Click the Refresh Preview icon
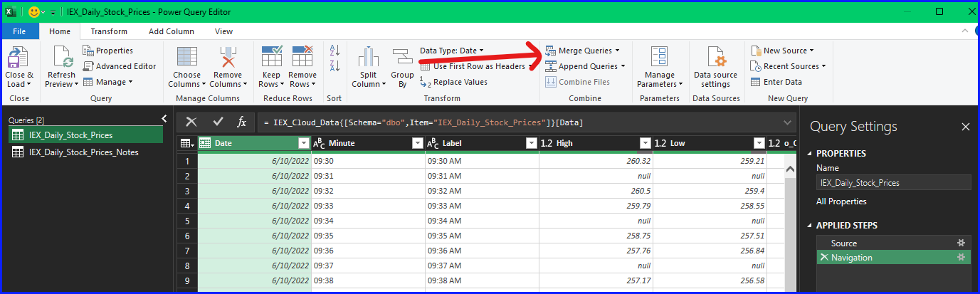Viewport: 980px width, 294px height. [61, 58]
